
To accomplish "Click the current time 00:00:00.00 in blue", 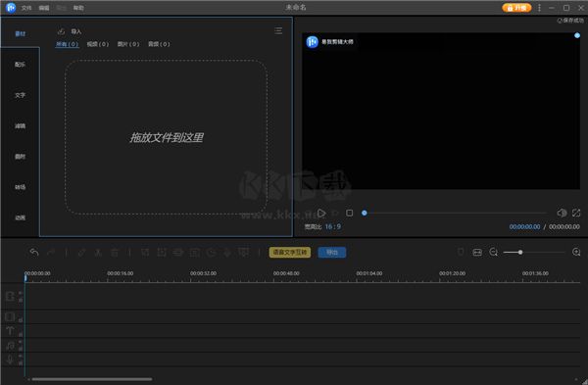I will coord(524,227).
